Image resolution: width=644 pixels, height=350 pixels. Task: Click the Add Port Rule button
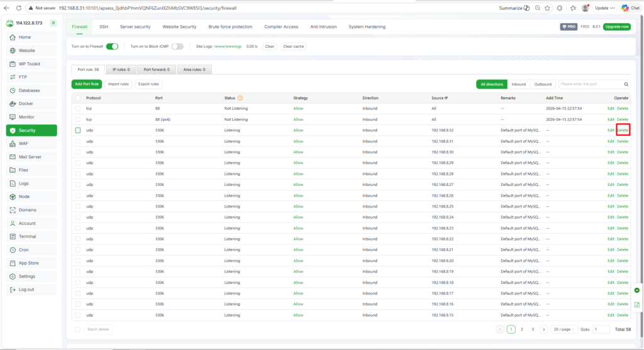click(86, 84)
